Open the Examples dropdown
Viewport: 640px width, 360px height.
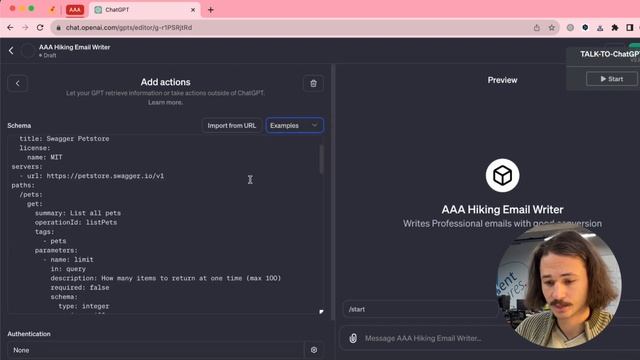[x=294, y=125]
